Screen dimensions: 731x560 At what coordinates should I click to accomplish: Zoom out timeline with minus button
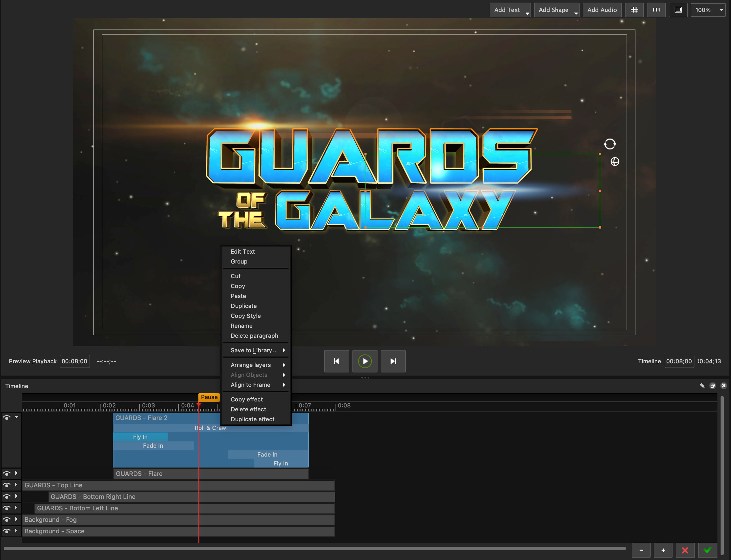coord(641,550)
